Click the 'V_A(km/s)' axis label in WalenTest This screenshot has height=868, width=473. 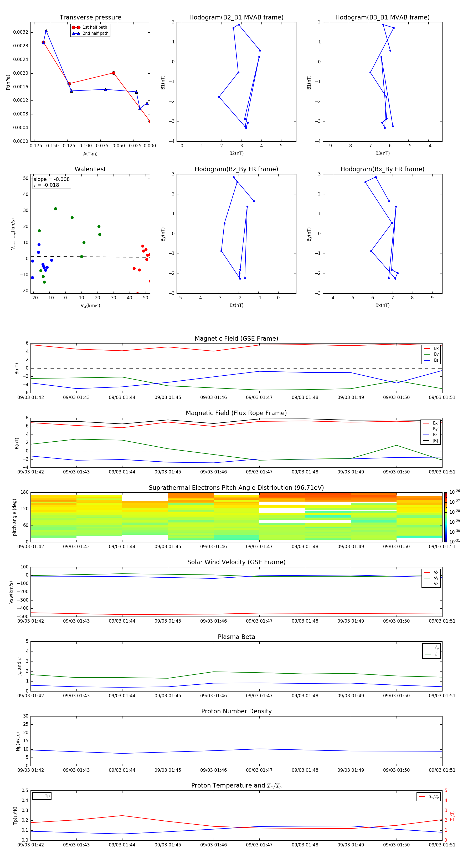tap(90, 306)
